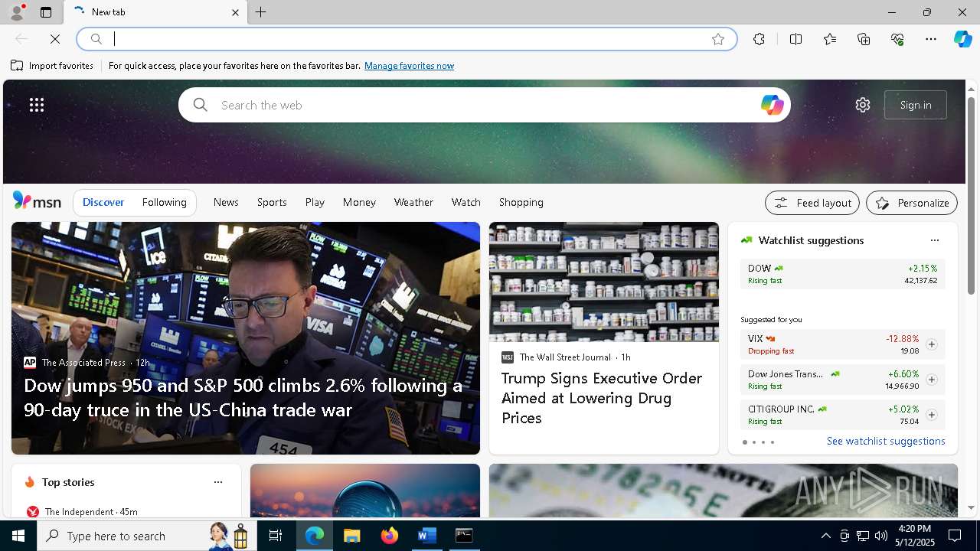Open the pharmacy shelves thumbnail
The image size is (980, 551).
tap(604, 282)
